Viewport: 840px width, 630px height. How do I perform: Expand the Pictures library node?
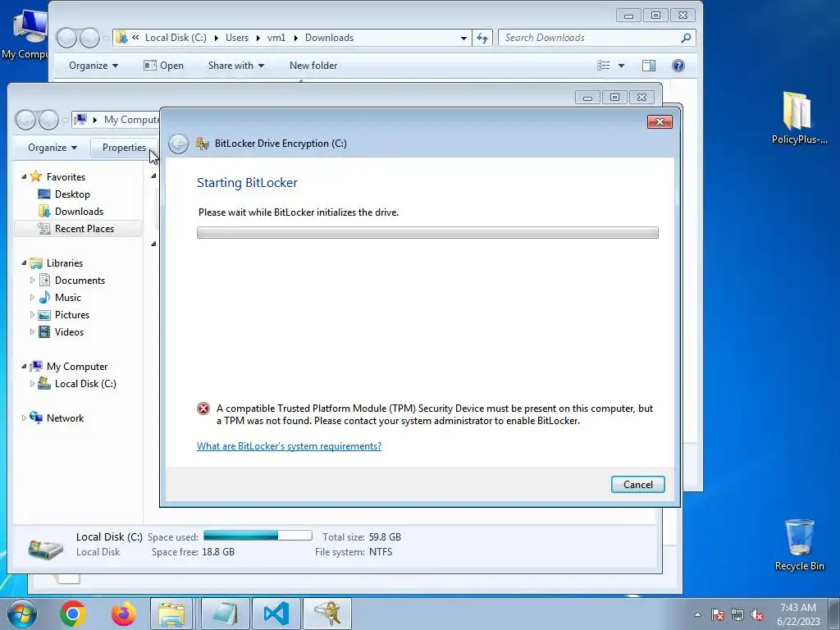coord(32,314)
